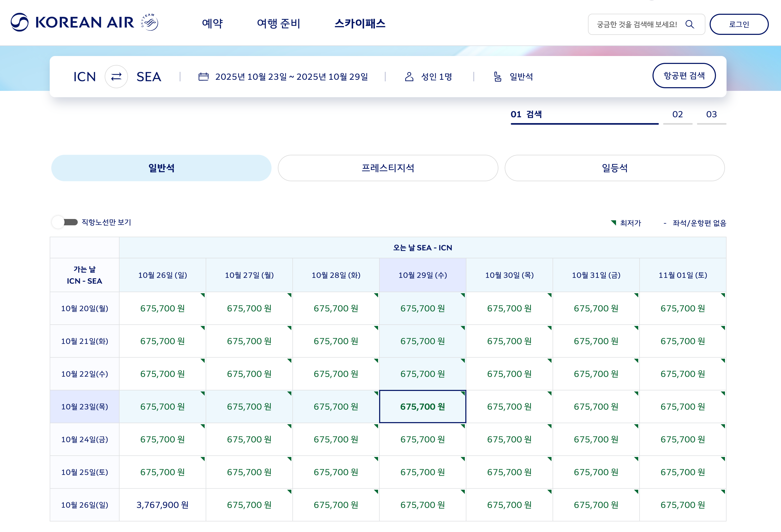The height and width of the screenshot is (532, 781).
Task: Toggle direct routes only switch
Action: pos(65,222)
